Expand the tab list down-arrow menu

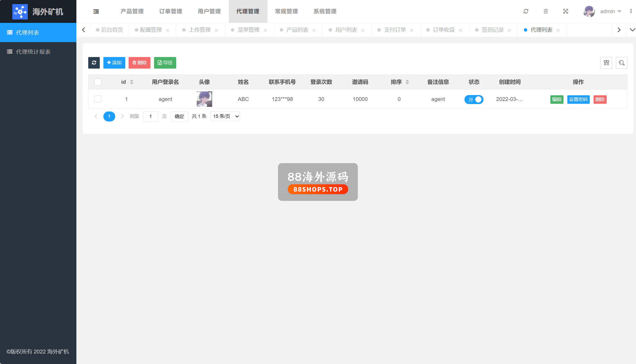click(632, 30)
